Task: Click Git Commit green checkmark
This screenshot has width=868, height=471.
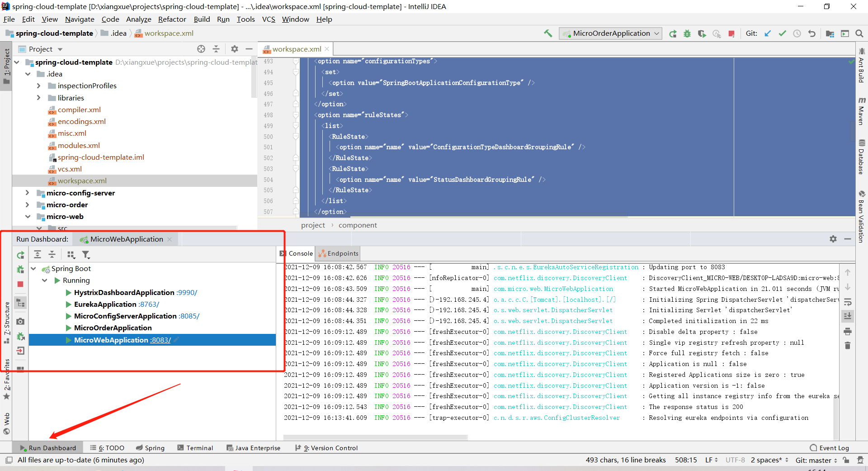Action: (x=782, y=33)
